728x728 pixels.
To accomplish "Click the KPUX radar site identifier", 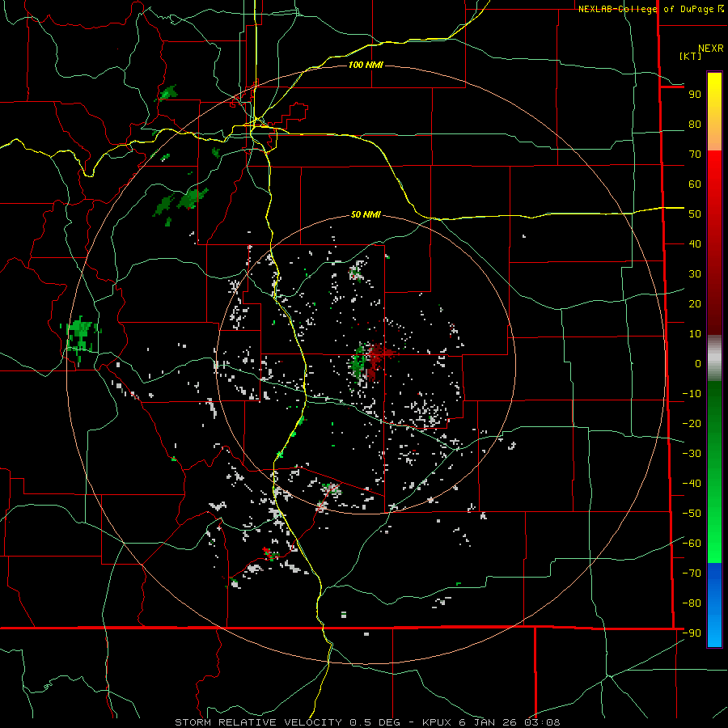I will [x=439, y=722].
